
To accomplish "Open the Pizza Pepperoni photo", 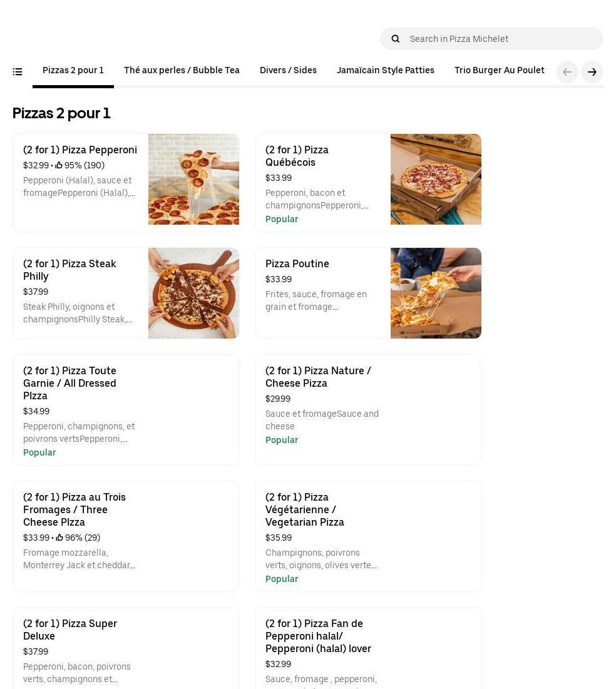I will tap(193, 179).
